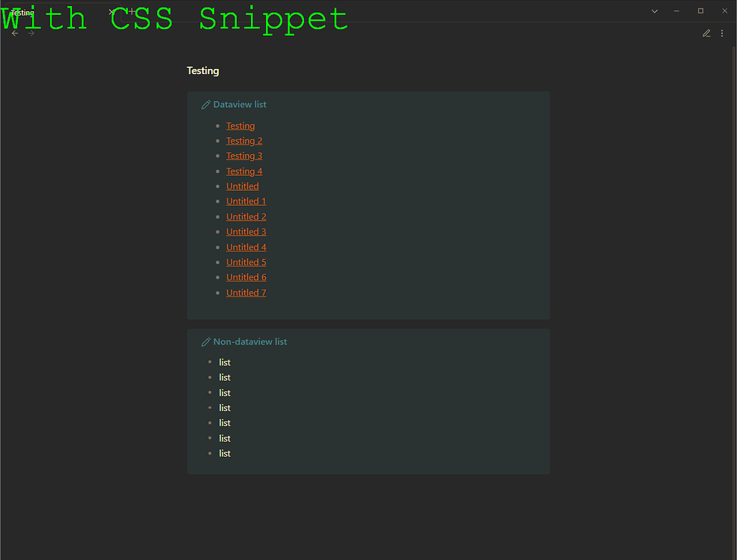Click the pencil icon on the Non-dataview list callout
Screen dimensions: 737x560
point(206,341)
